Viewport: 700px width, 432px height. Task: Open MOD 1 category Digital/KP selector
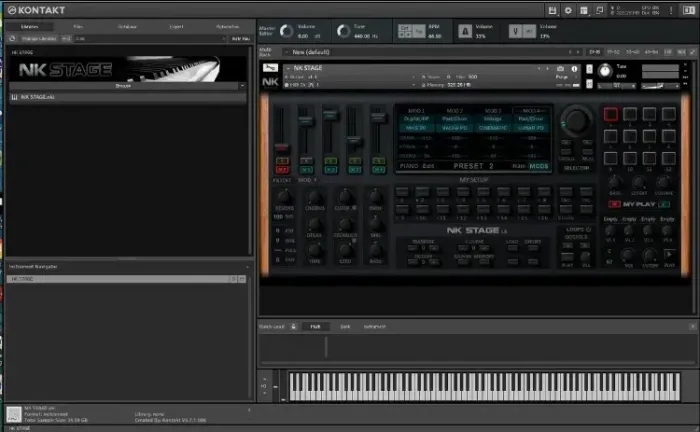click(x=416, y=119)
